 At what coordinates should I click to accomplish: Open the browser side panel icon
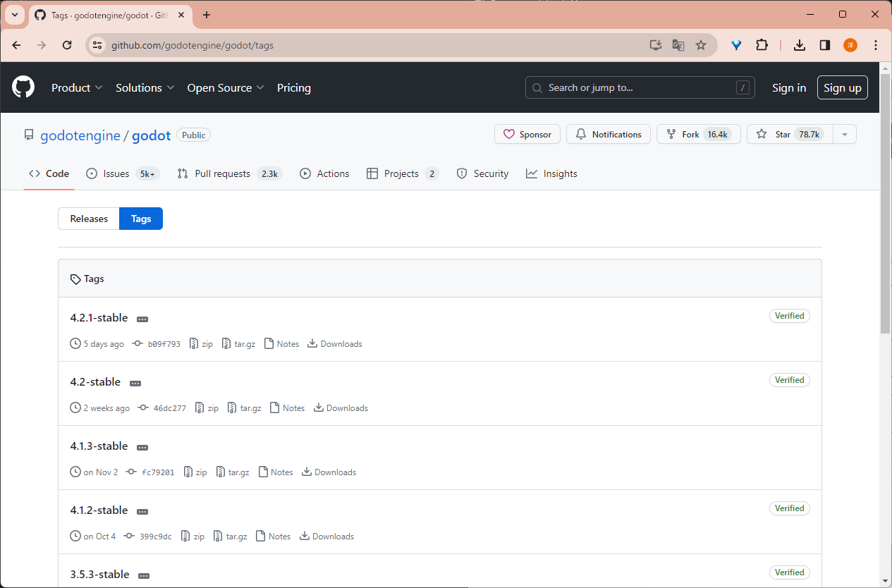coord(824,45)
